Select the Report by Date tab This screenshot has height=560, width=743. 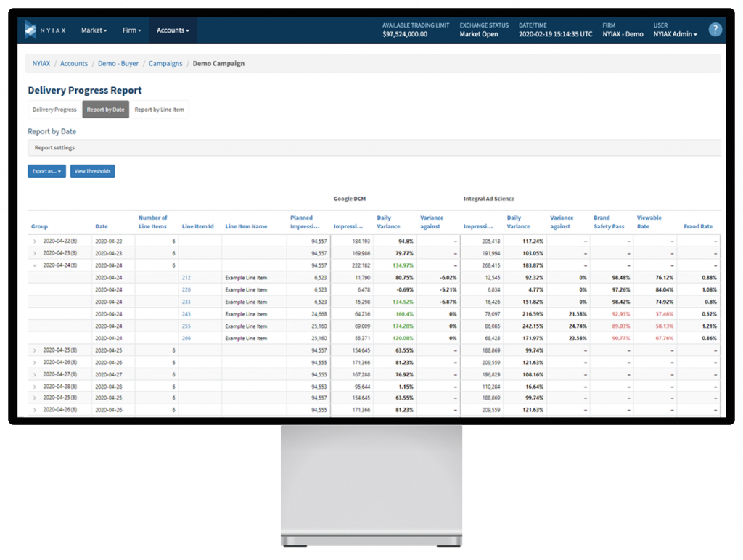[x=106, y=110]
